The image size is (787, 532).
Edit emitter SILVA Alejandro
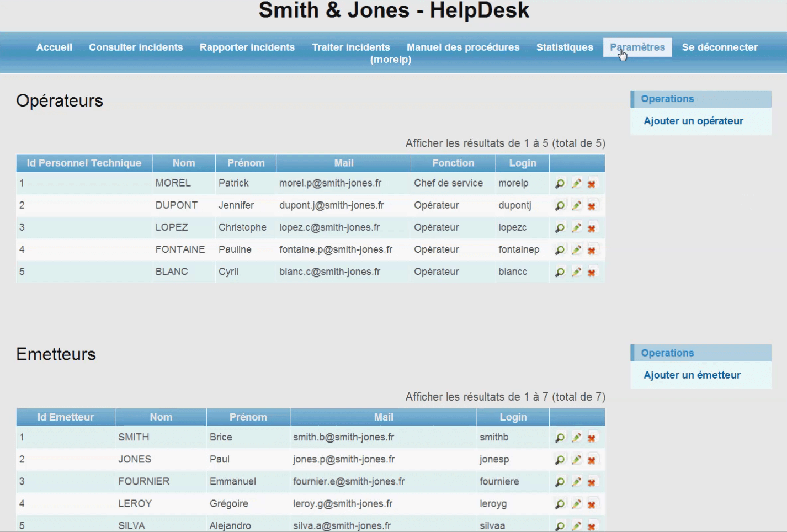(576, 525)
